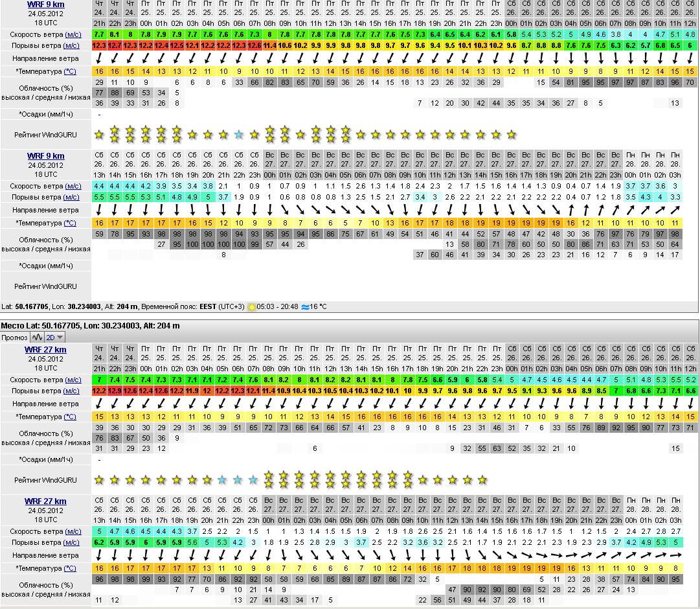Viewport: 700px width, 609px height.
Task: Click the red 12.9 gust cell in WRF 27 km
Action: point(115,391)
